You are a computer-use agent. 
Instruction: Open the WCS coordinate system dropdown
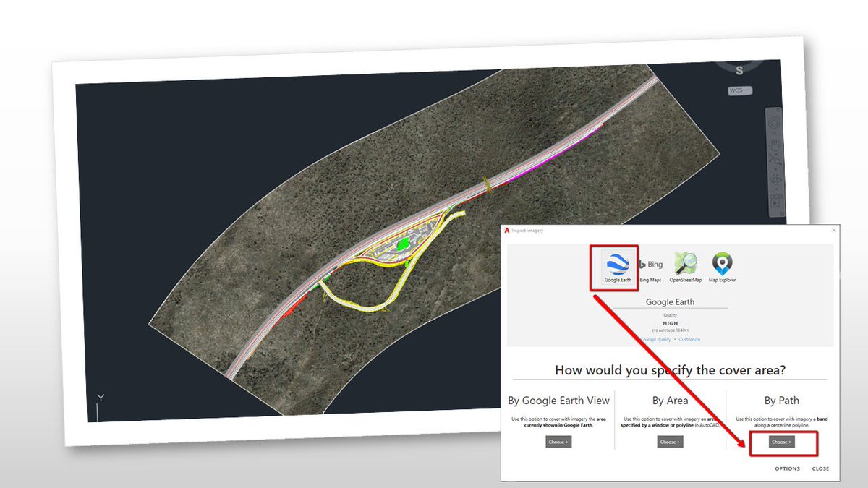pyautogui.click(x=739, y=90)
